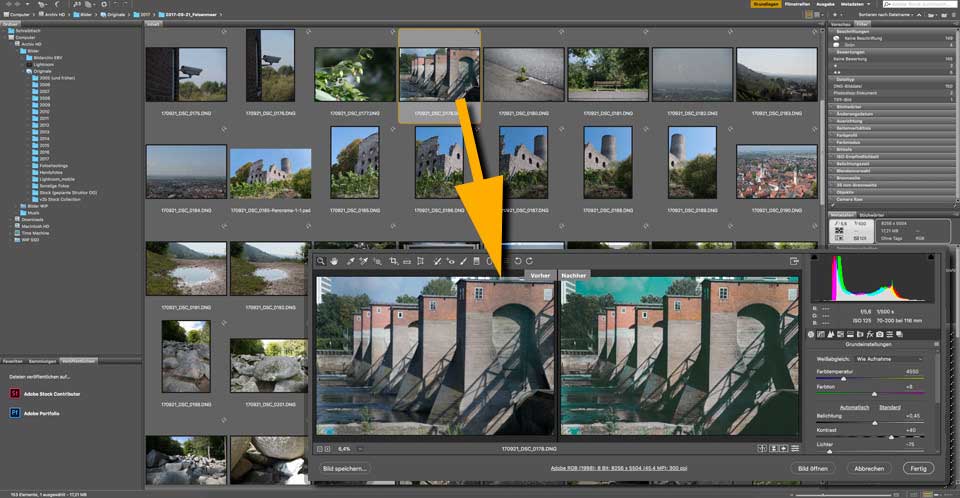This screenshot has width=960, height=498.
Task: Toggle the shadow clipping warning on histogram
Action: coord(816,259)
